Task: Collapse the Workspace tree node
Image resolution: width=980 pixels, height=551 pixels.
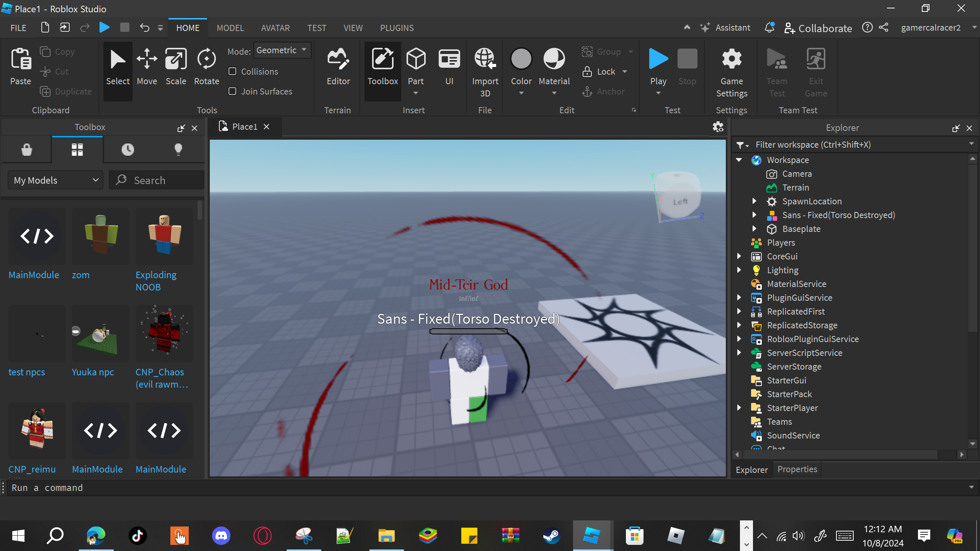Action: tap(739, 160)
